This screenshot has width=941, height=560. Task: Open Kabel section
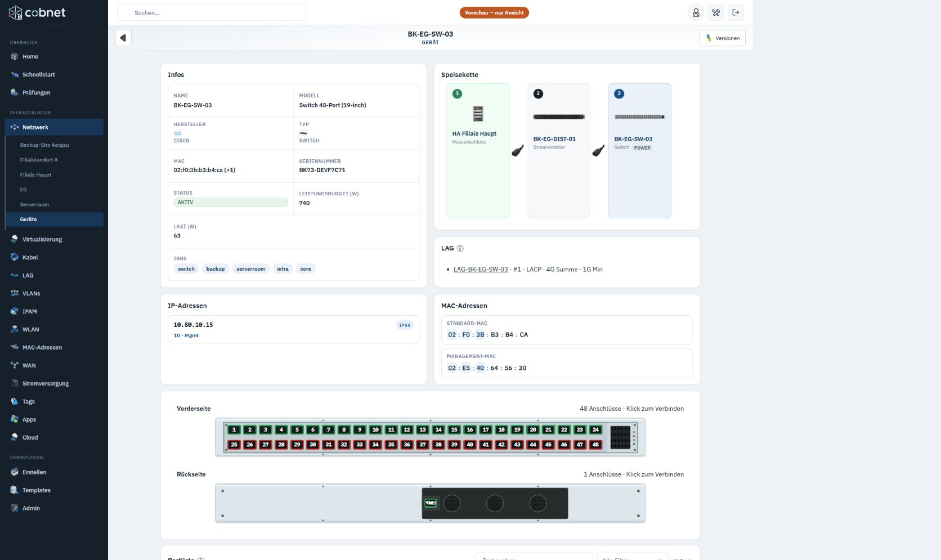click(x=54, y=257)
